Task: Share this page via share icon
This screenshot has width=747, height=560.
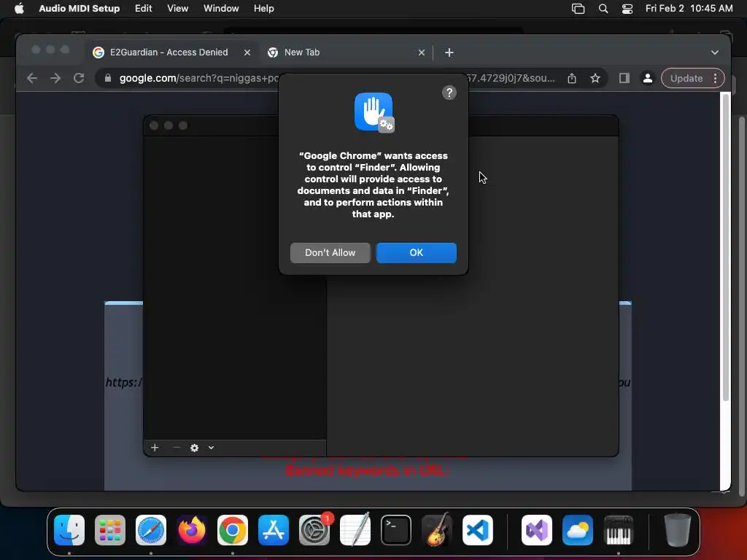Action: pos(572,78)
